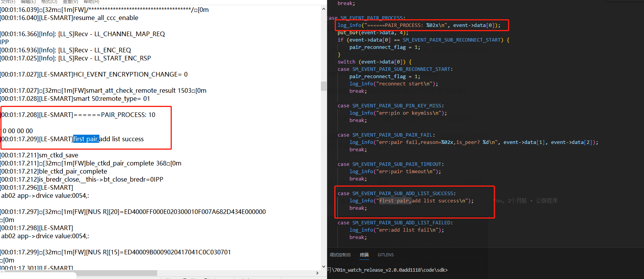Click the 'first pair,add list success' log_info code line
644x279 pixels.
pos(411,200)
